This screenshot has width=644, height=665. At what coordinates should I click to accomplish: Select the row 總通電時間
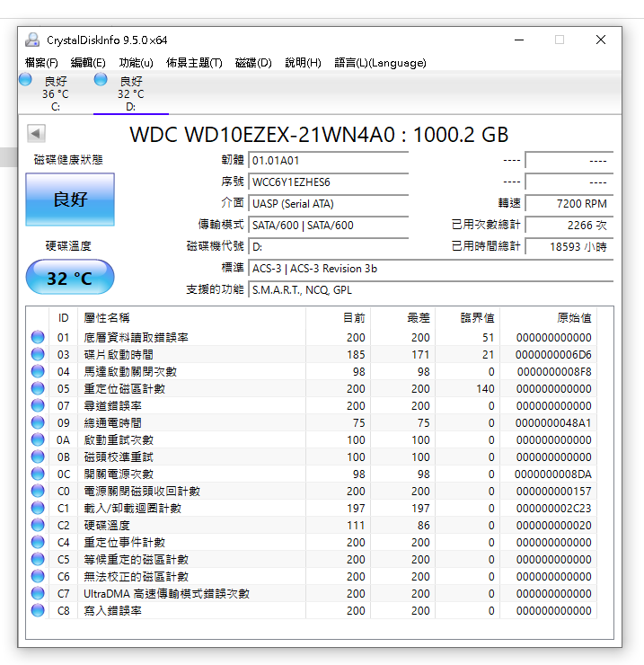click(312, 422)
